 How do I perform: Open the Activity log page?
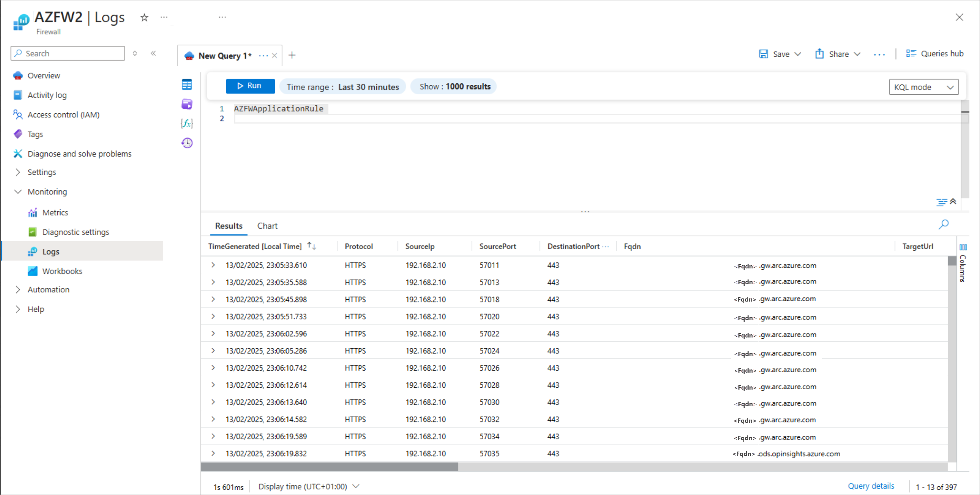click(x=47, y=95)
